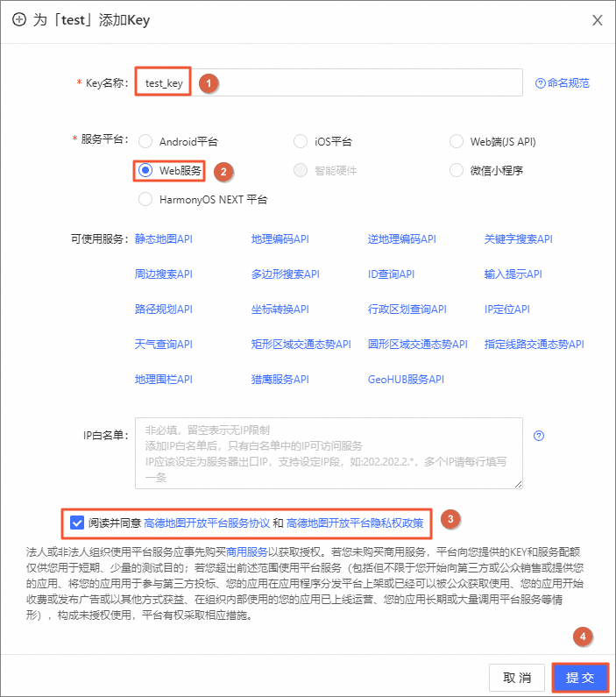Open the 高德地图开放平台服务协议 link
The height and width of the screenshot is (697, 616).
pos(207,523)
